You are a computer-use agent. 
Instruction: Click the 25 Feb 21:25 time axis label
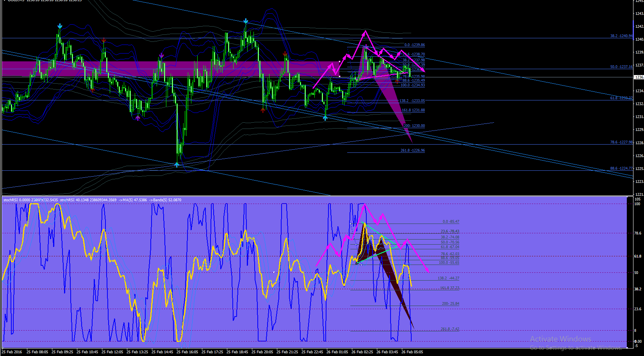[x=287, y=352]
